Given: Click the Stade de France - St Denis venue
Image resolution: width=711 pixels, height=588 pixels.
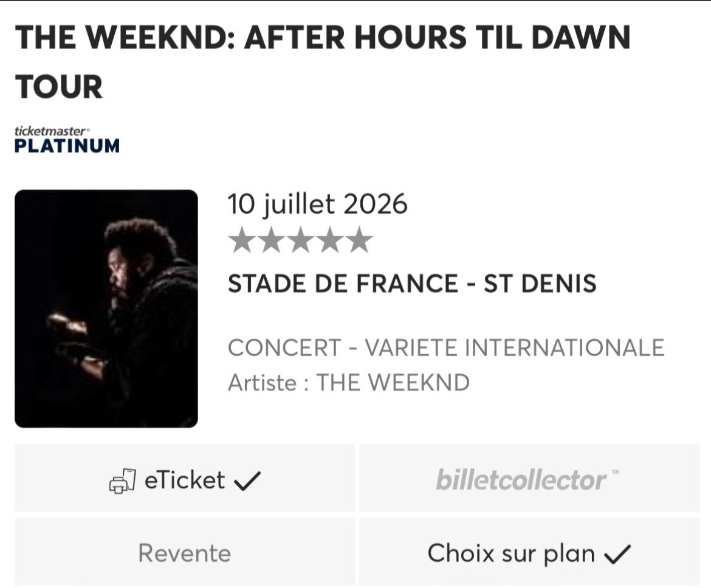Looking at the screenshot, I should click(x=412, y=284).
